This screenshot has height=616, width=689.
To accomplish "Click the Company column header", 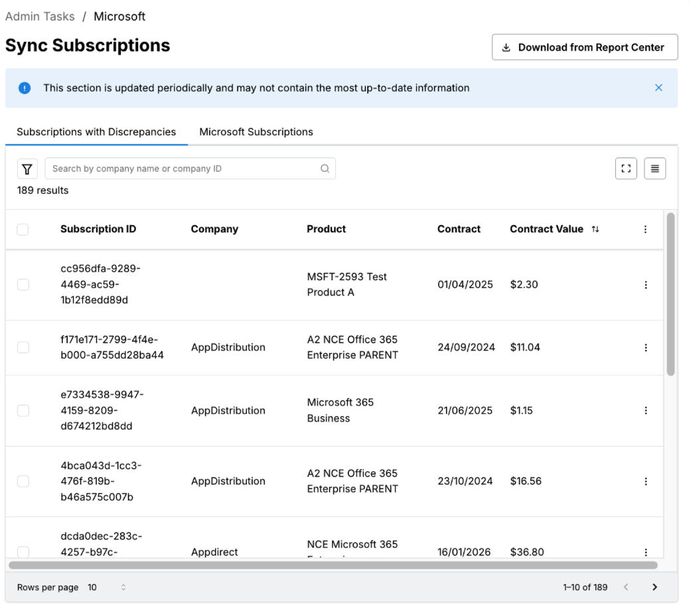I will coord(214,229).
